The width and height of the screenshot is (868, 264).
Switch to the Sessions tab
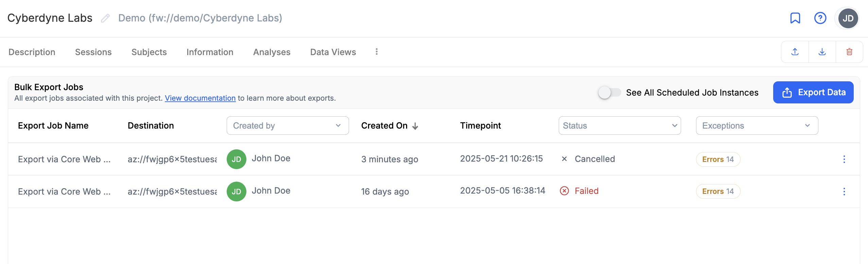pos(93,52)
